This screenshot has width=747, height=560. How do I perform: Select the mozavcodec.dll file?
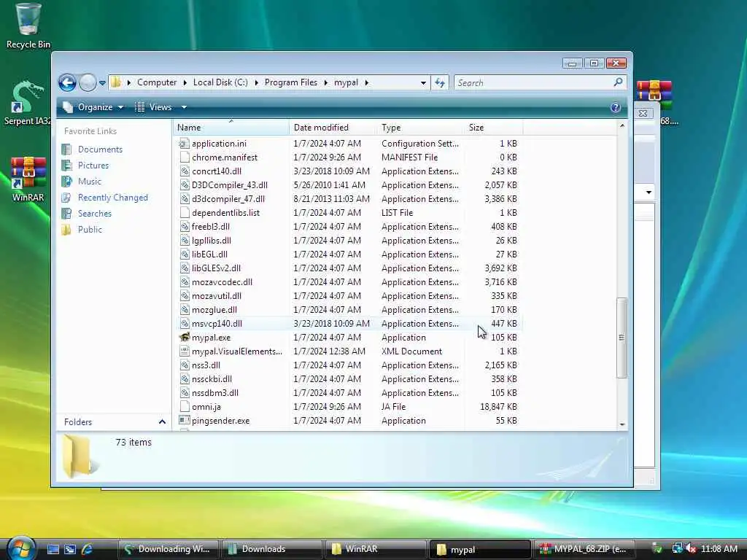pyautogui.click(x=222, y=282)
